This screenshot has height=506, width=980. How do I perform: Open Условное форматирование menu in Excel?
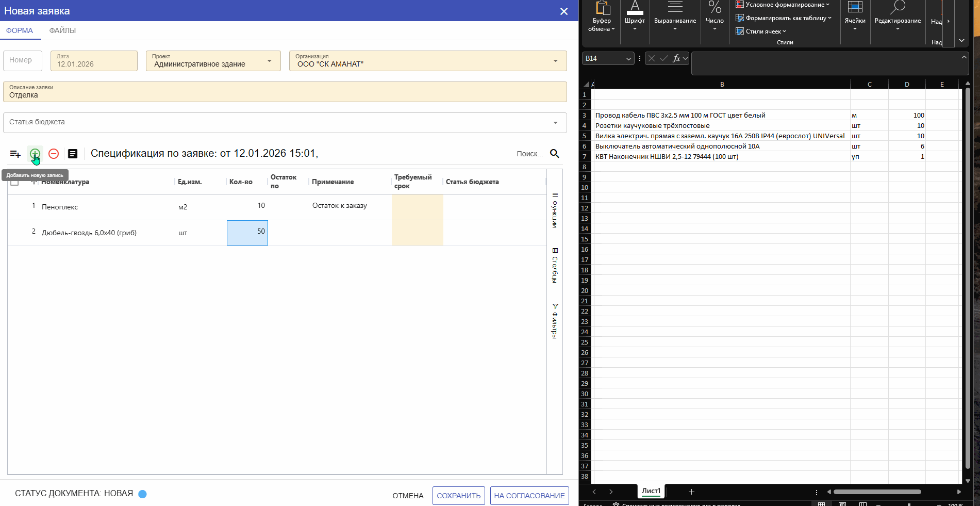784,5
